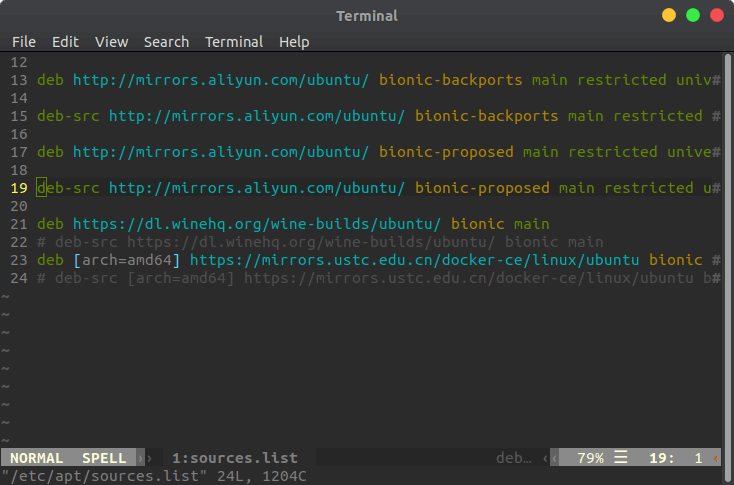Click the winehq wine-builds URL on line 21
Image resolution: width=734 pixels, height=485 pixels.
click(257, 224)
